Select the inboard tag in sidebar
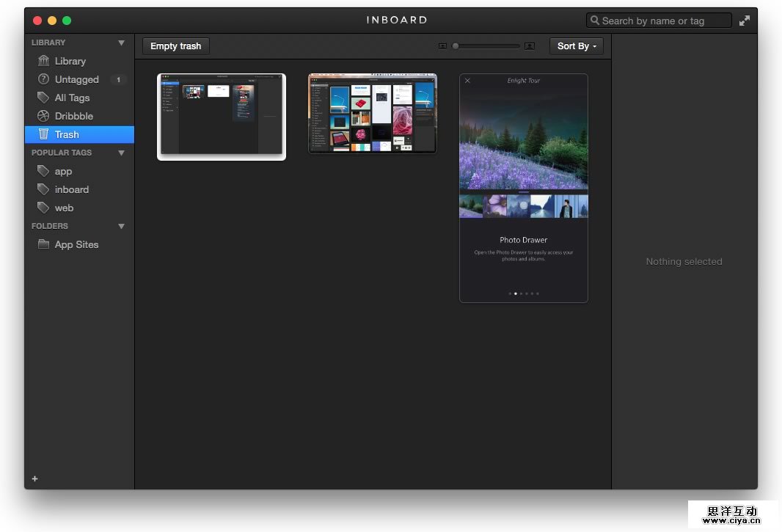 tap(71, 189)
